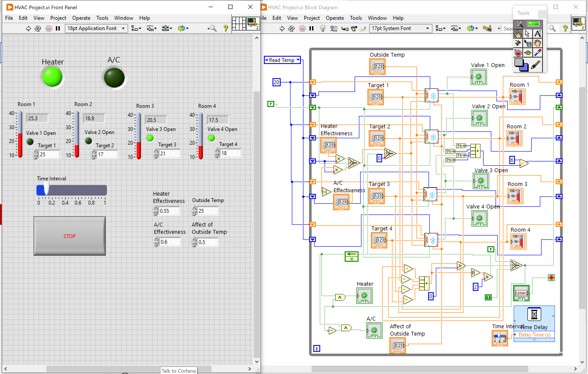
Task: Open Block Diagram Help menu
Action: [x=398, y=18]
